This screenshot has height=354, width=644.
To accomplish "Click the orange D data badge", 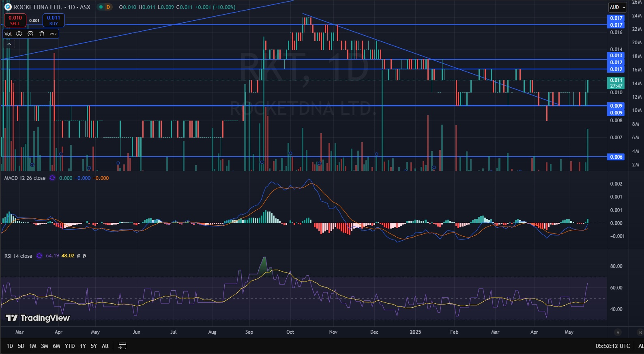I will pyautogui.click(x=108, y=7).
